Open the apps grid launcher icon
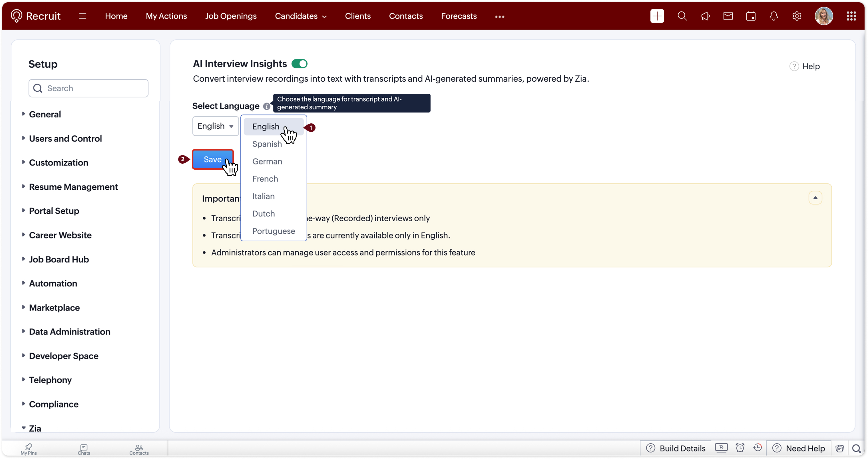This screenshot has height=459, width=868. (851, 16)
